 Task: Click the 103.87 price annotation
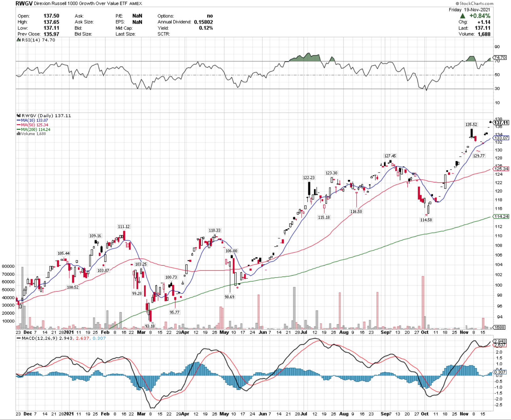(x=103, y=270)
